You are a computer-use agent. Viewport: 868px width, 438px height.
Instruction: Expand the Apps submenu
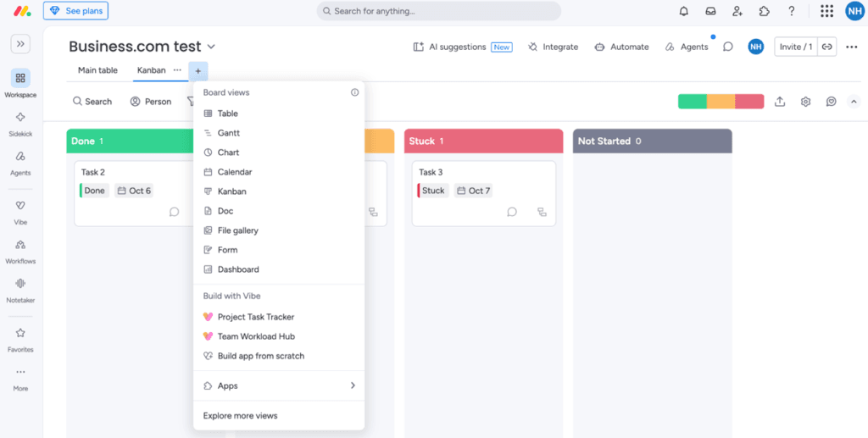tap(278, 386)
